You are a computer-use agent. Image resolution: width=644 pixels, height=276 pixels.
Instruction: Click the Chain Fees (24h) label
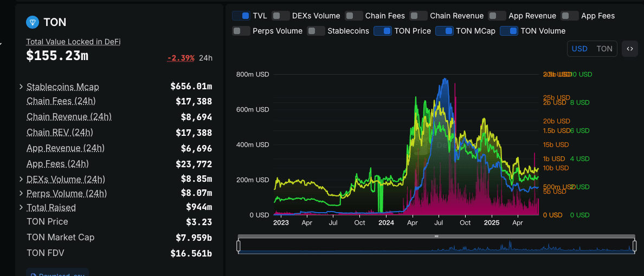61,101
